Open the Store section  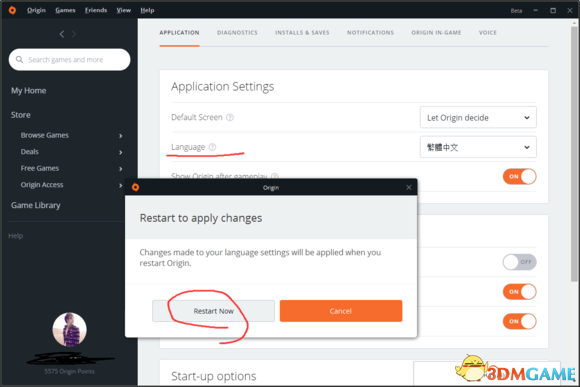tap(21, 115)
